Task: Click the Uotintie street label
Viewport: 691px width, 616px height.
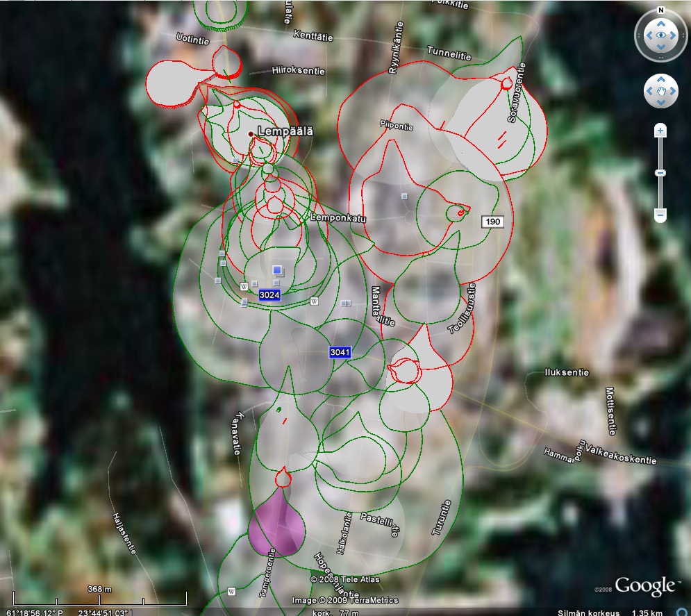Action: [192, 39]
